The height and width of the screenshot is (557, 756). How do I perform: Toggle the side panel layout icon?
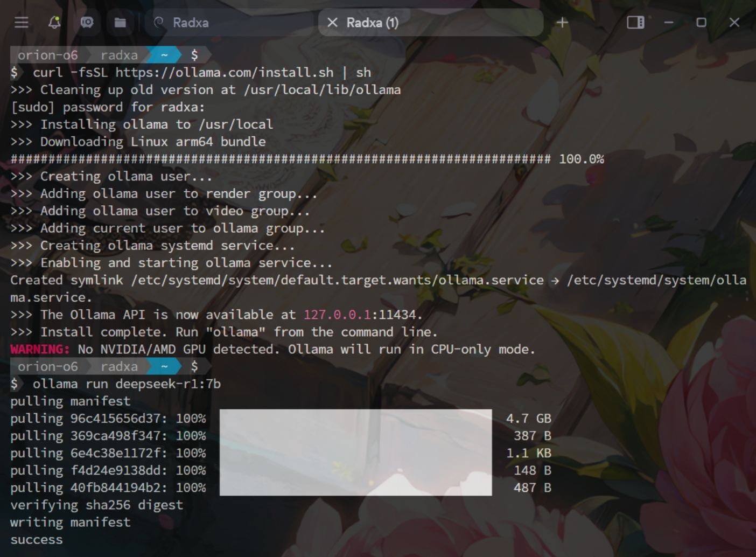635,23
